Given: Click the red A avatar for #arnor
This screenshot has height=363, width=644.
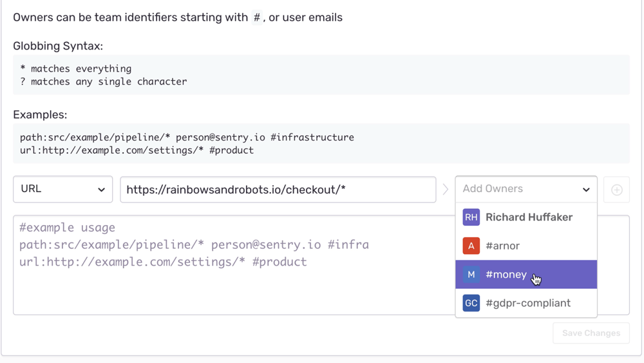Looking at the screenshot, I should (x=471, y=246).
